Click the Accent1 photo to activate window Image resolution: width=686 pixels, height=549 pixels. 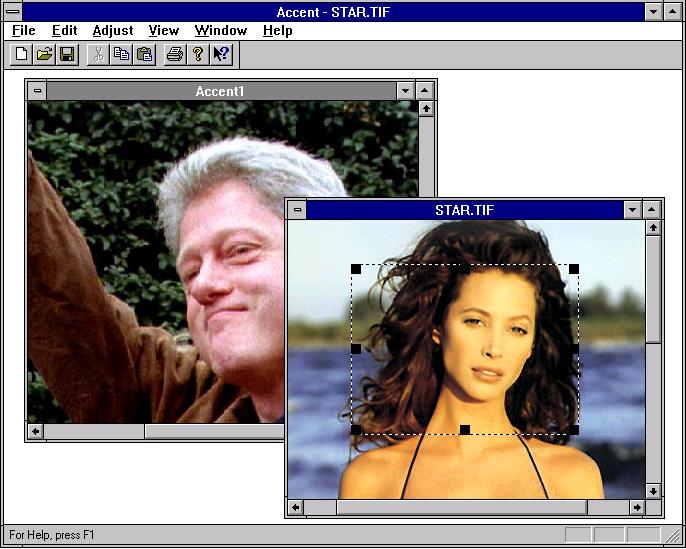153,262
